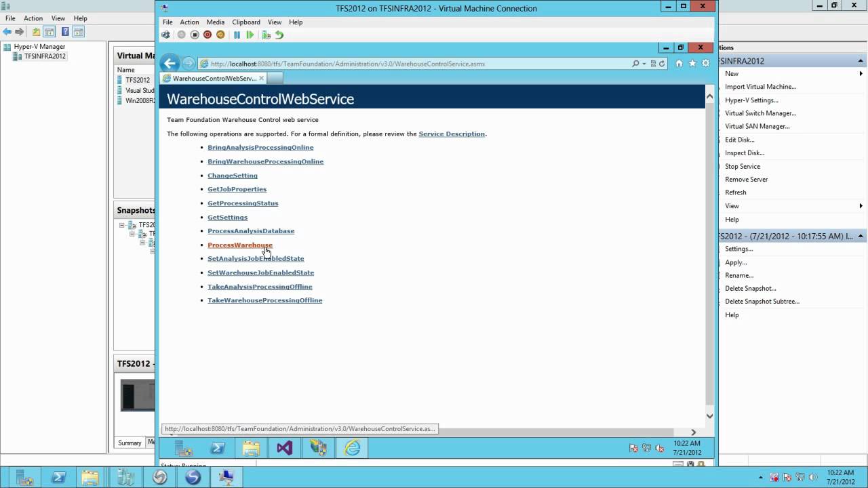Click IE search magnifier in address bar
868x488 pixels.
[x=635, y=64]
